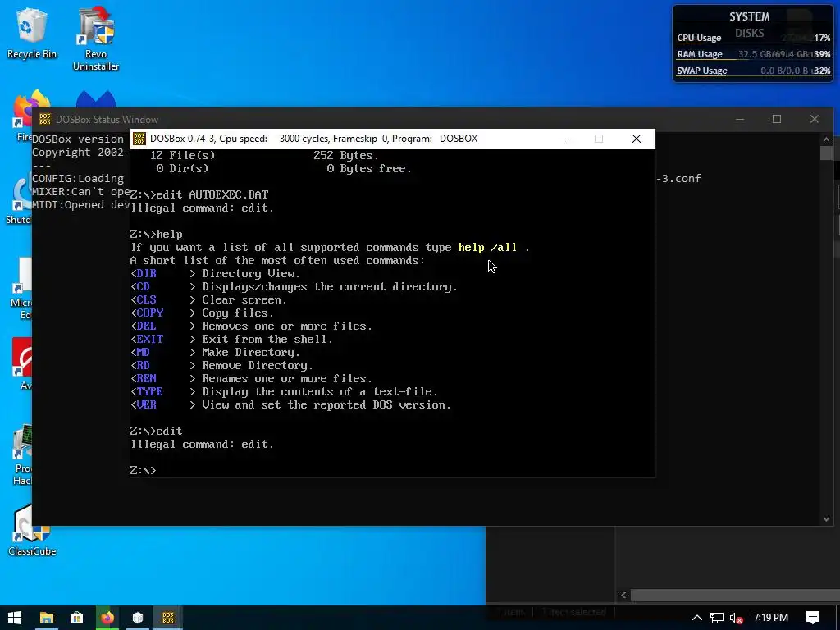Click the DIR command in help list
The width and height of the screenshot is (840, 630).
(x=146, y=274)
